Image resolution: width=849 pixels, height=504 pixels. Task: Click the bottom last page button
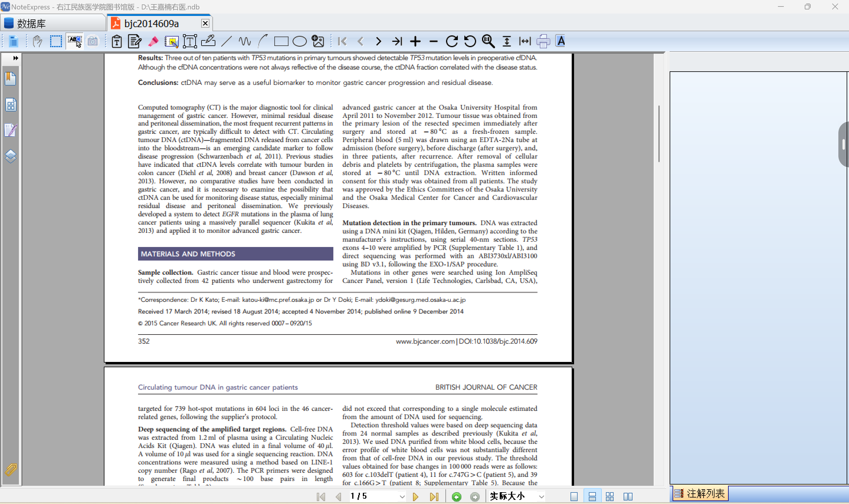click(x=434, y=497)
